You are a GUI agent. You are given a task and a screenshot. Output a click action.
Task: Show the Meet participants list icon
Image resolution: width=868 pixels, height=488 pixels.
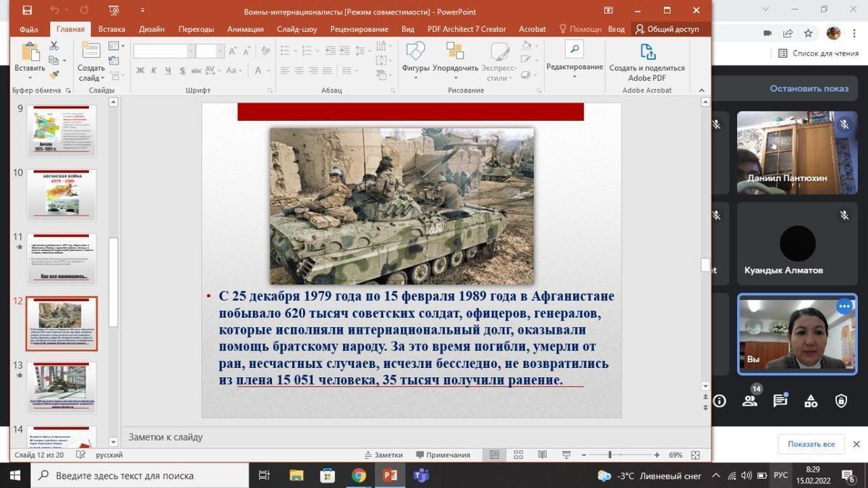pos(750,400)
